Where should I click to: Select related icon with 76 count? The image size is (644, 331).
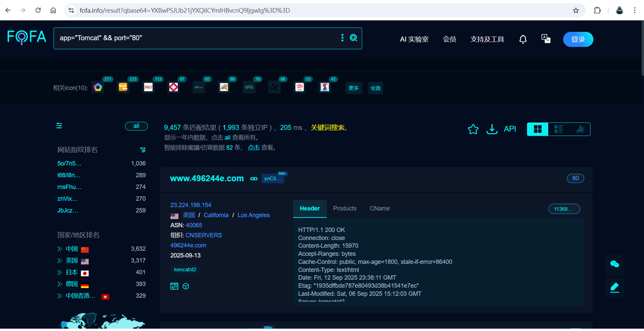tap(249, 87)
